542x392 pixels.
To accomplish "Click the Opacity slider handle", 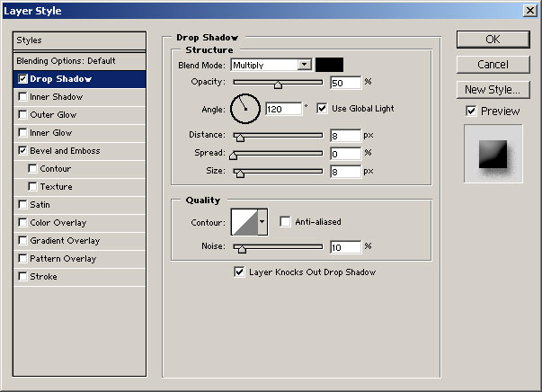I will click(278, 85).
